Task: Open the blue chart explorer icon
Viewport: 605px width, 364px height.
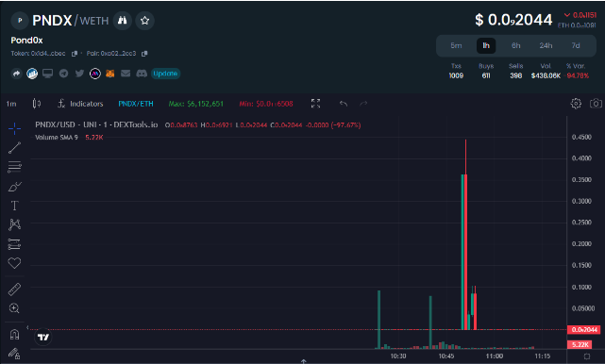Action: click(32, 74)
